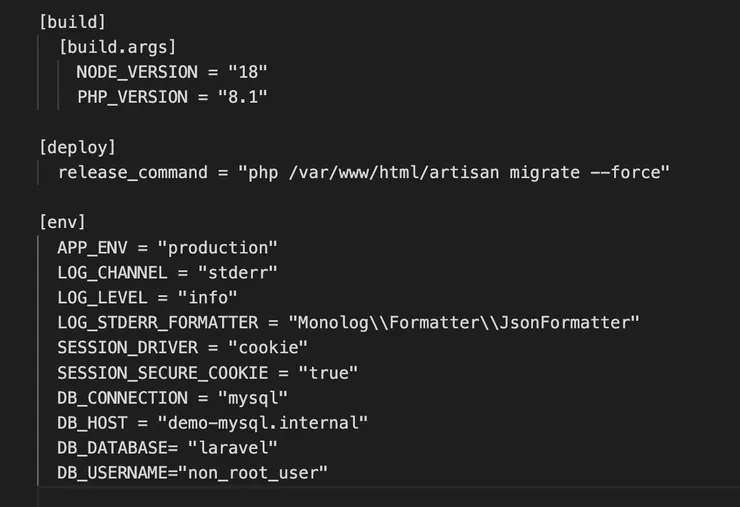Click the SESSION_SECURE_COOKIE "true" value
This screenshot has height=507, width=740.
pos(326,372)
